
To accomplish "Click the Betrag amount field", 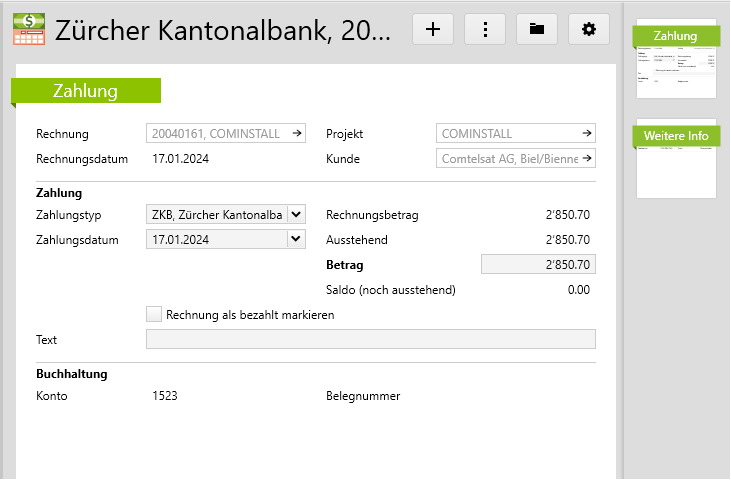I will [538, 265].
